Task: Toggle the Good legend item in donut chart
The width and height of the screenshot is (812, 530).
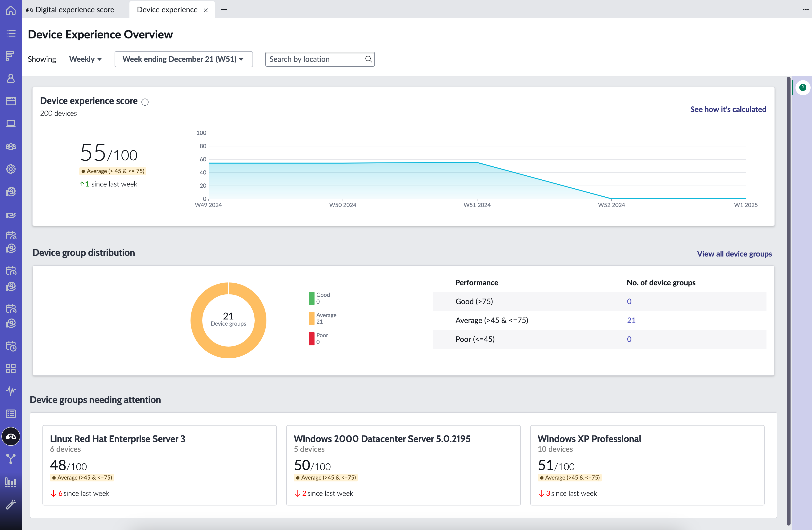Action: tap(320, 298)
